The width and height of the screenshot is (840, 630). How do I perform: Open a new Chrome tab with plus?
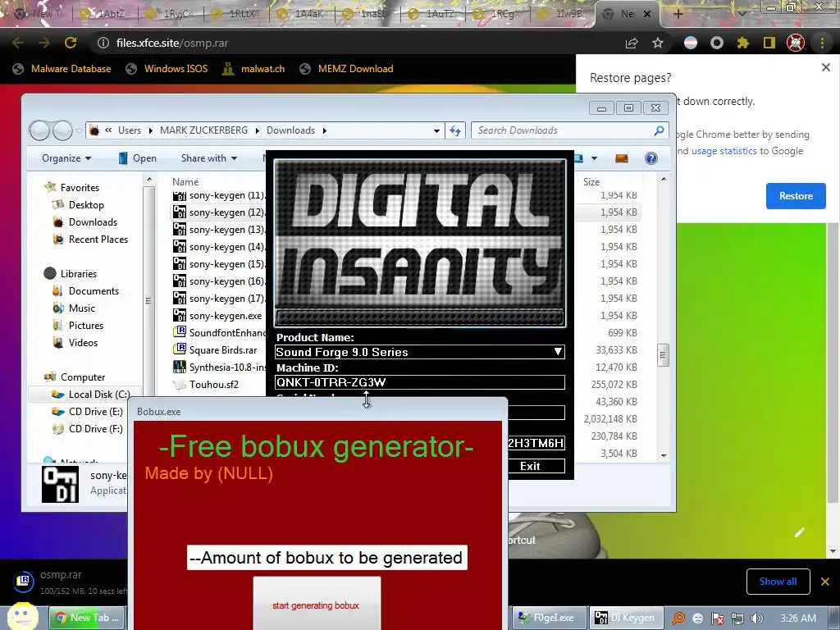click(678, 14)
